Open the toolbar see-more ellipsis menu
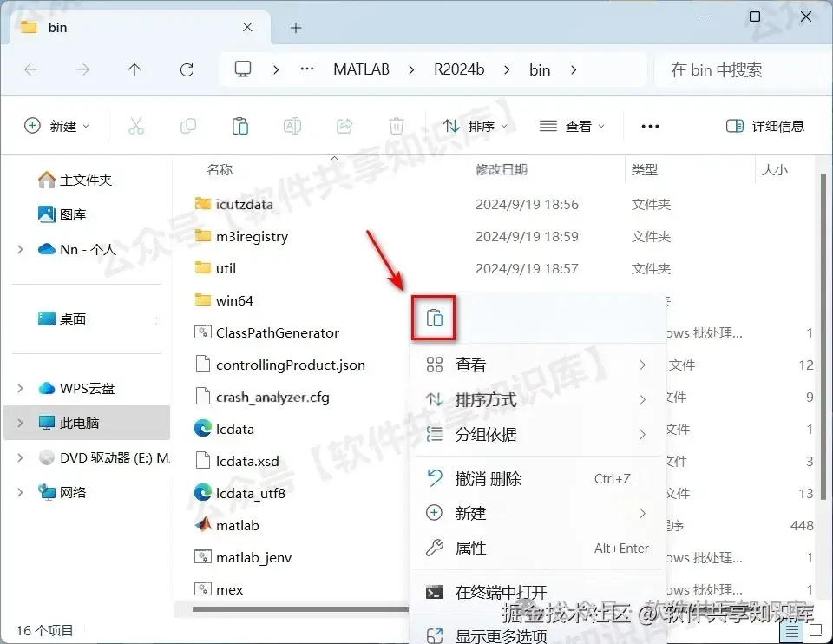Screen dimensions: 833x644 point(650,127)
